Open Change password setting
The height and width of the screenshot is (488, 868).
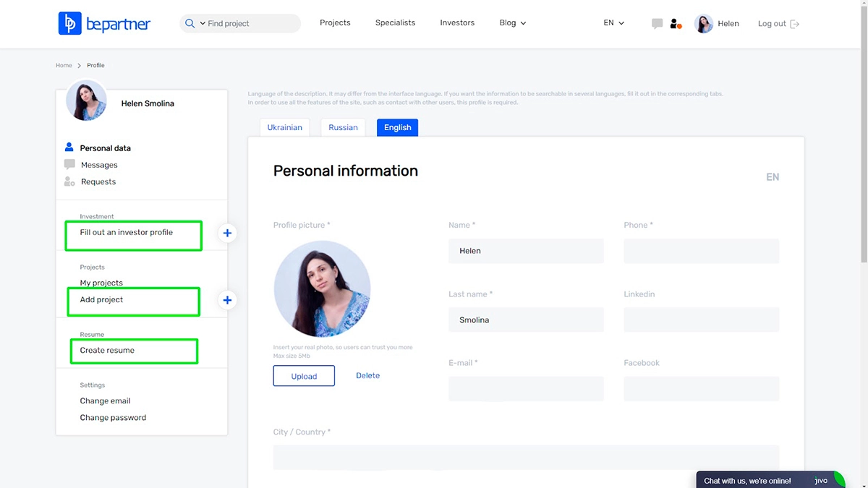click(113, 417)
